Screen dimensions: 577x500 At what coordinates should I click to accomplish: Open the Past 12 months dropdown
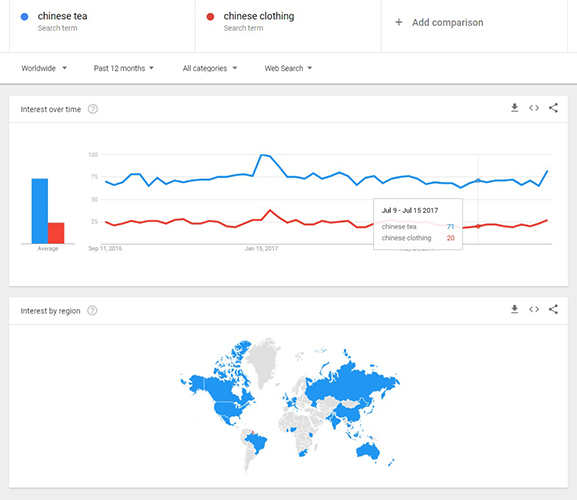click(x=124, y=68)
